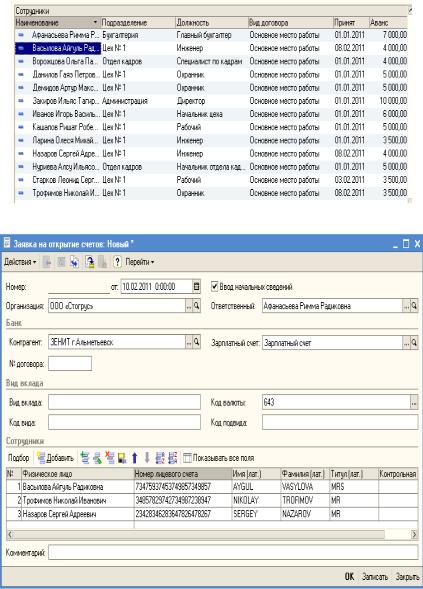Click the account number cell in the TROFIMOV row
The image size is (423, 589).
pos(183,500)
